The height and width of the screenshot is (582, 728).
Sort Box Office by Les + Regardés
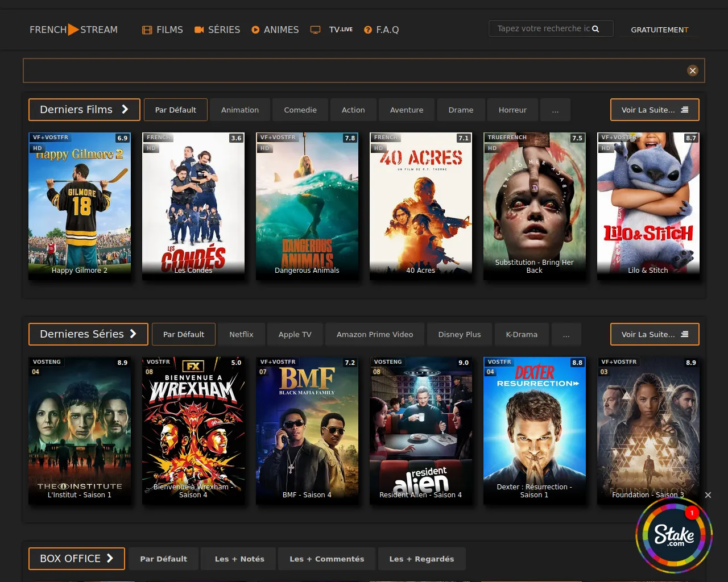[x=421, y=559]
